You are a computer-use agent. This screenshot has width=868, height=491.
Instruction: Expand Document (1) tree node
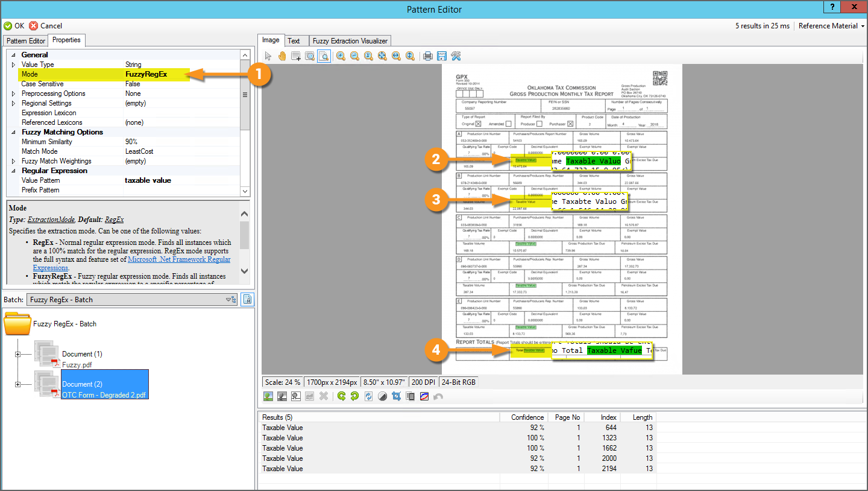[18, 354]
